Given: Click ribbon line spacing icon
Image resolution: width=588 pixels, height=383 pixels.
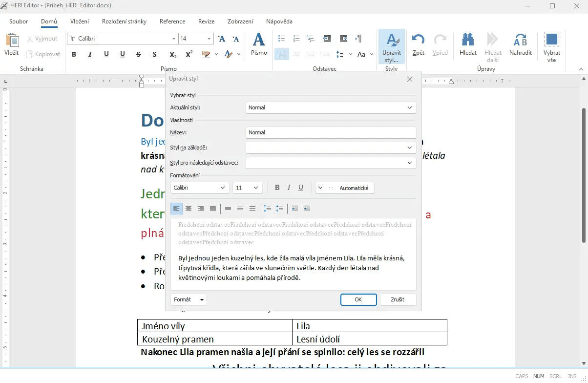Looking at the screenshot, I should tap(340, 54).
